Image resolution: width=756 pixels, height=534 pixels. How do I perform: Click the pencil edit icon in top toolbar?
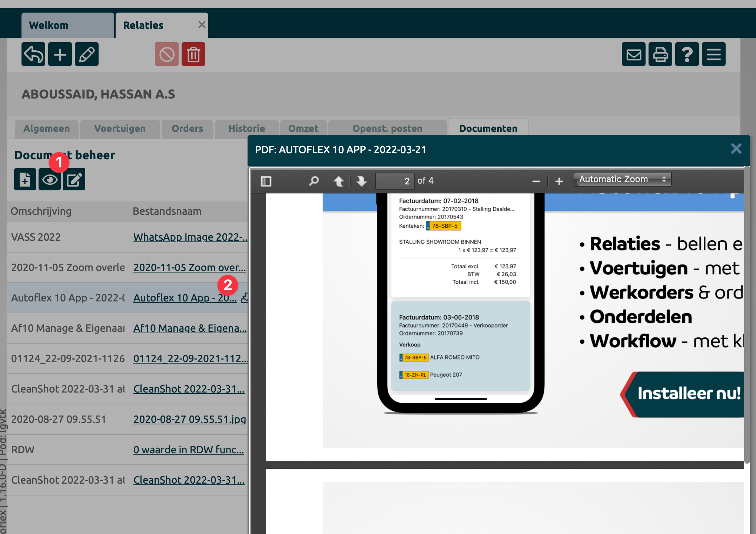87,54
